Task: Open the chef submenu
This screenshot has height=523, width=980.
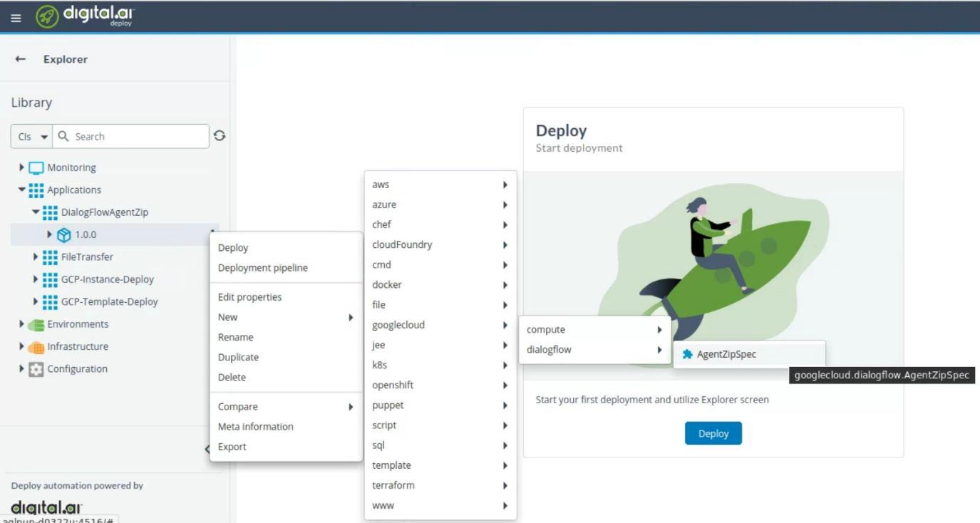Action: click(440, 224)
